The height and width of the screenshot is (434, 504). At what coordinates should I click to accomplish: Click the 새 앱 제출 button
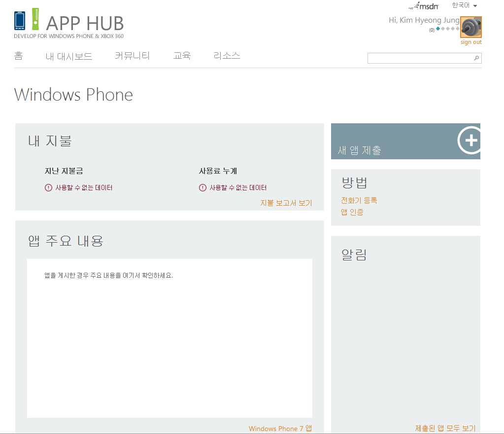click(405, 141)
